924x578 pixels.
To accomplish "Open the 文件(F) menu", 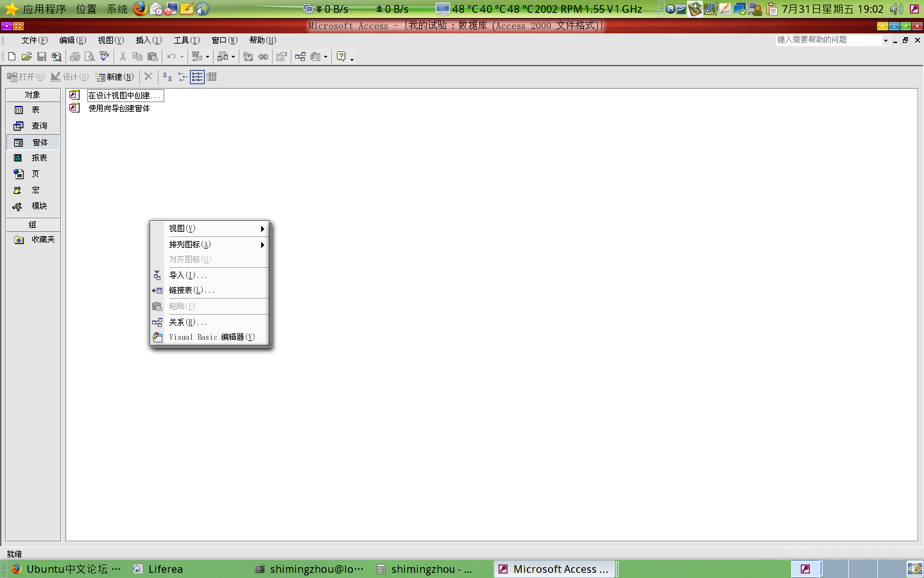I will (35, 40).
